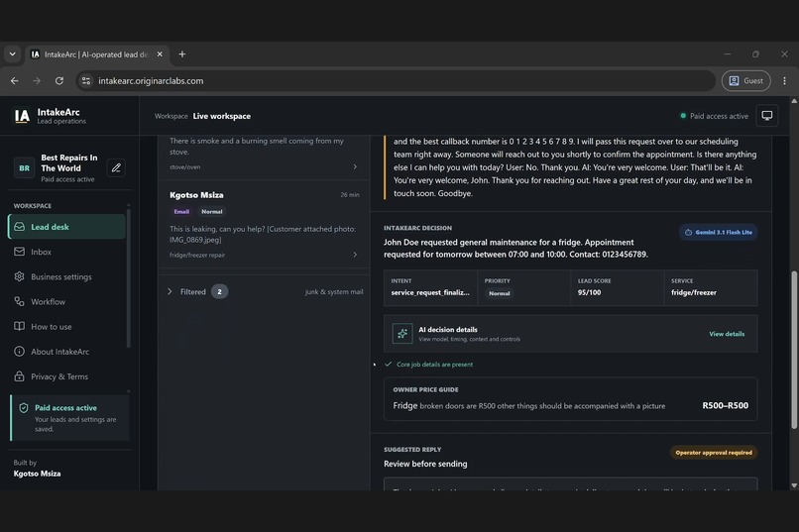799x532 pixels.
Task: Open the tab search dropdown
Action: click(x=12, y=53)
